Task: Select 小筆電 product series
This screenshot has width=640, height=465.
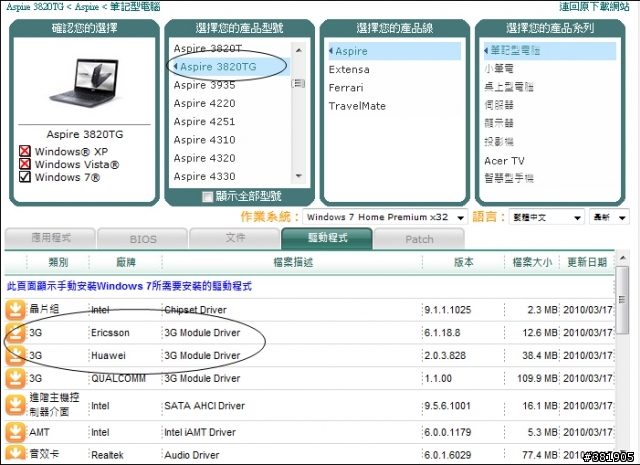Action: click(x=499, y=69)
